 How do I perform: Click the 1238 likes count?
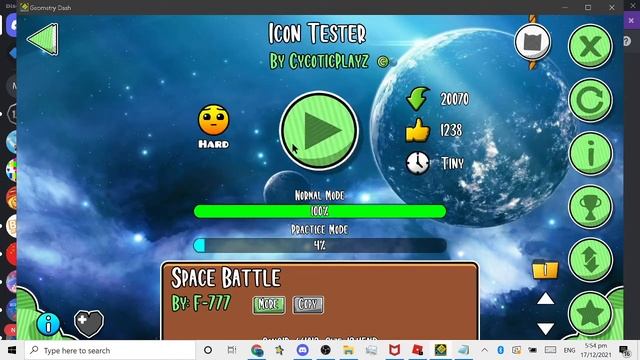click(x=451, y=131)
